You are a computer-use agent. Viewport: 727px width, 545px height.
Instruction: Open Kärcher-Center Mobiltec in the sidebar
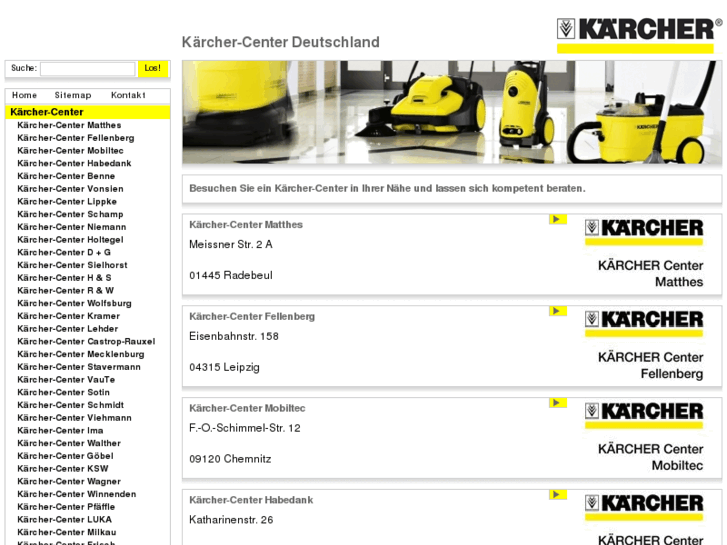(x=70, y=151)
